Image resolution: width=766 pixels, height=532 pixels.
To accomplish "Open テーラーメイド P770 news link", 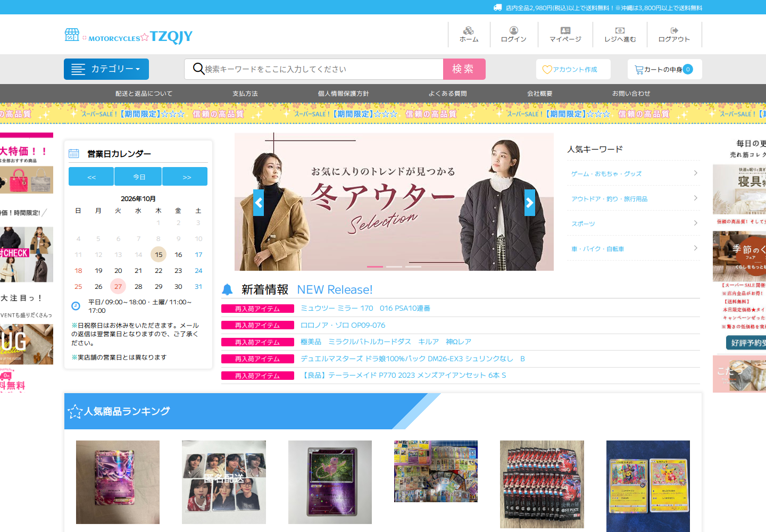I will pos(403,375).
